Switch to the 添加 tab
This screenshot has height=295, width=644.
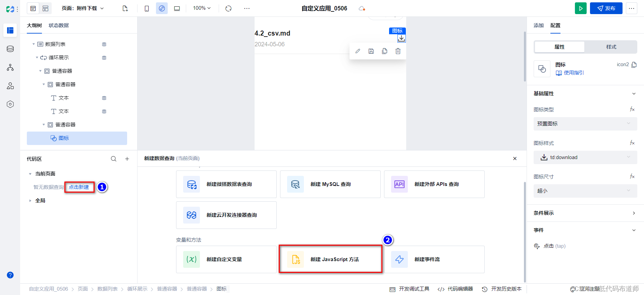click(x=539, y=26)
